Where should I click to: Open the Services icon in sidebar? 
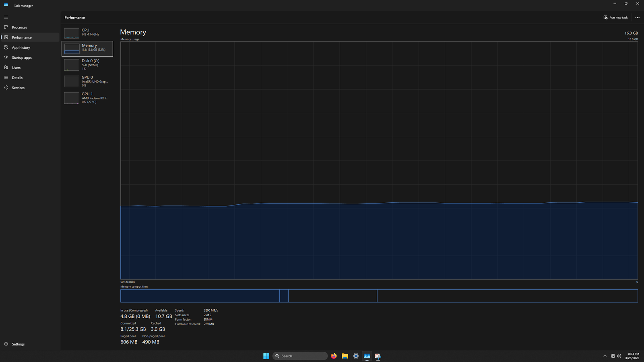pos(6,88)
